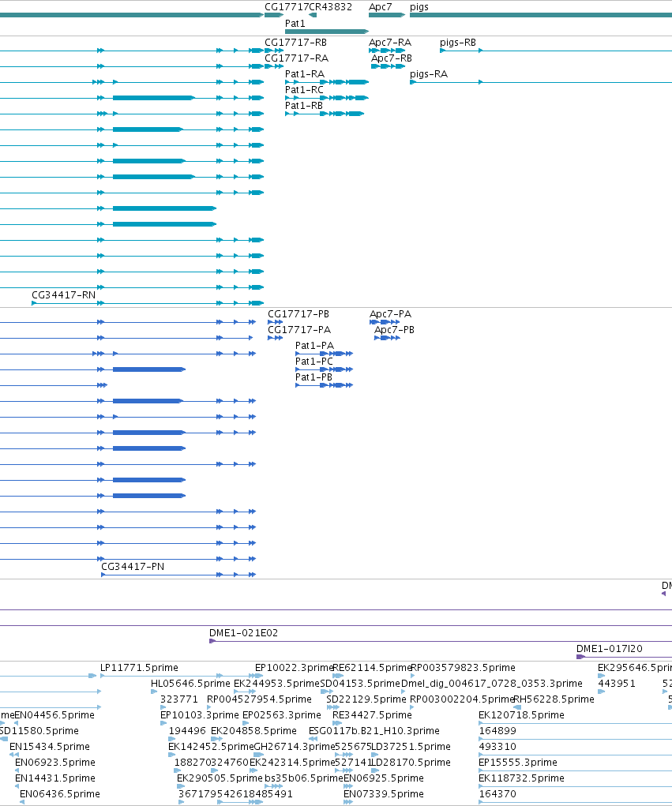Screen dimensions: 672x806
Task: Select the pigs gene label
Action: (x=419, y=7)
